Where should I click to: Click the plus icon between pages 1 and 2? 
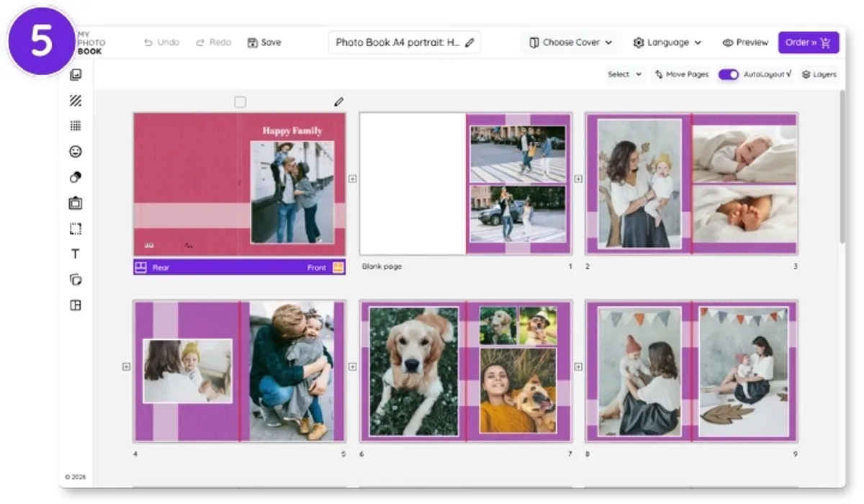[x=578, y=179]
